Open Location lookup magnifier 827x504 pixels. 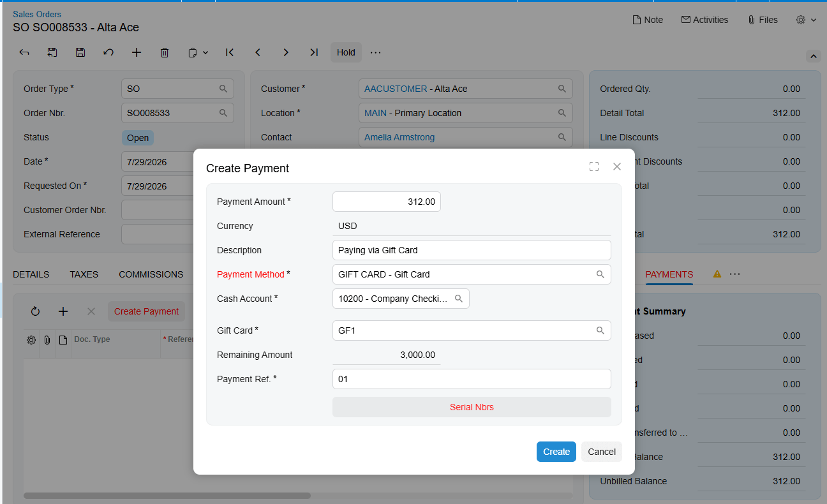pos(562,113)
